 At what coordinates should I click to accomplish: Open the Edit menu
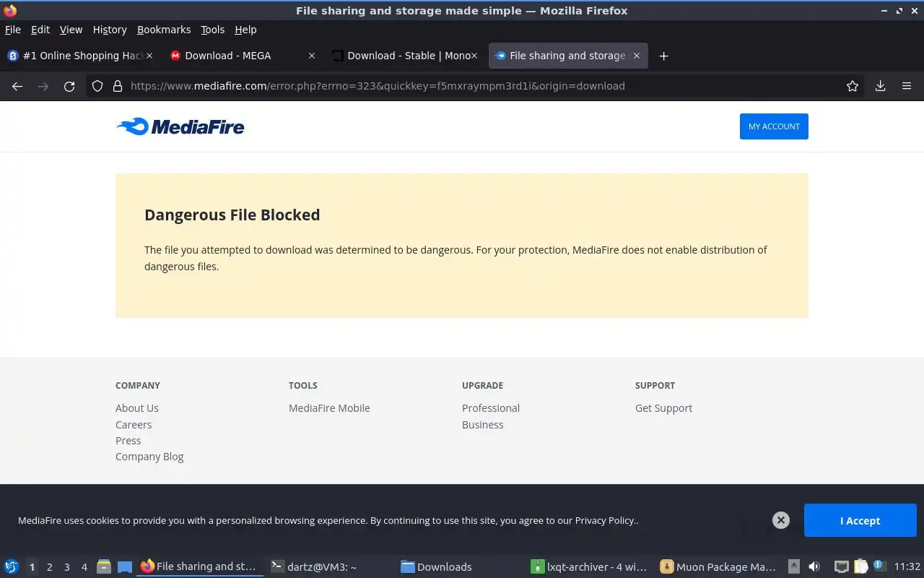pyautogui.click(x=40, y=30)
